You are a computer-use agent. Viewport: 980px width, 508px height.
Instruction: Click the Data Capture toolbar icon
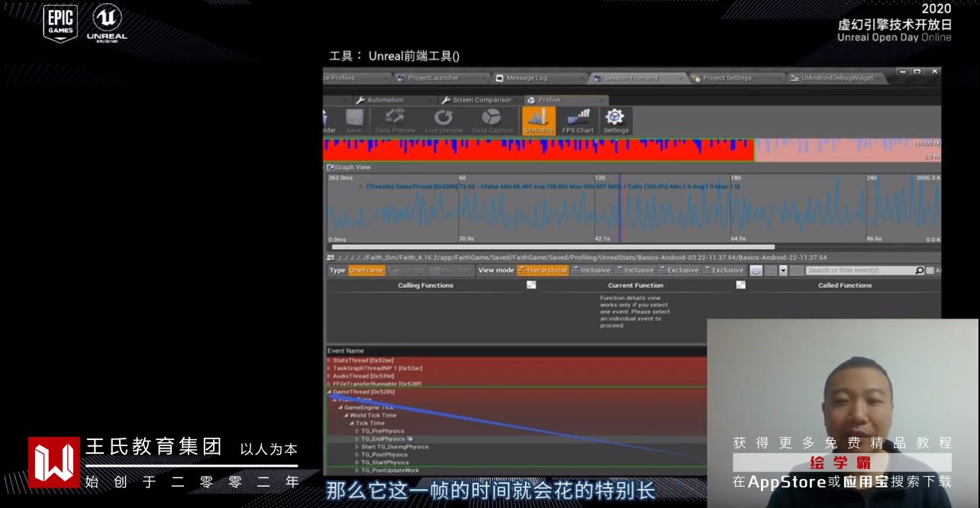[492, 121]
